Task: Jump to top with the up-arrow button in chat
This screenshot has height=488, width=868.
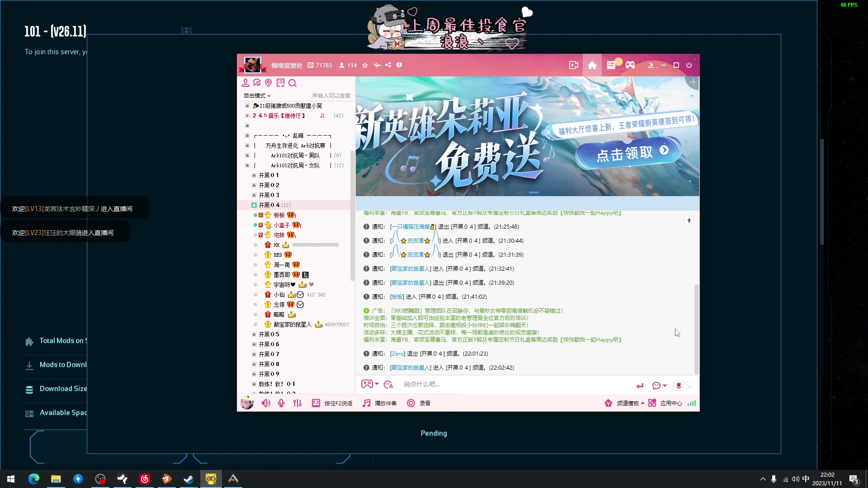Action: [x=689, y=221]
